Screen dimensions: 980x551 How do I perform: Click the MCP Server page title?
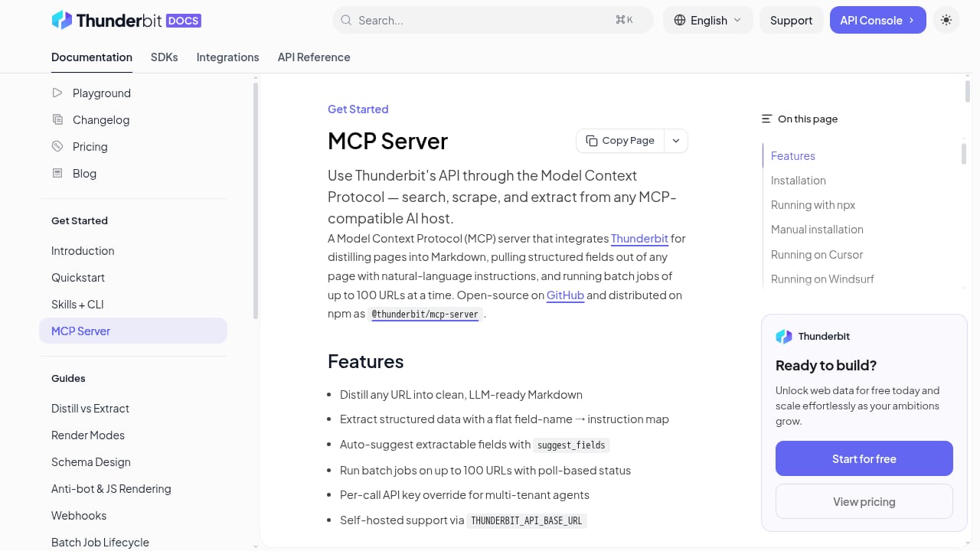pos(387,141)
